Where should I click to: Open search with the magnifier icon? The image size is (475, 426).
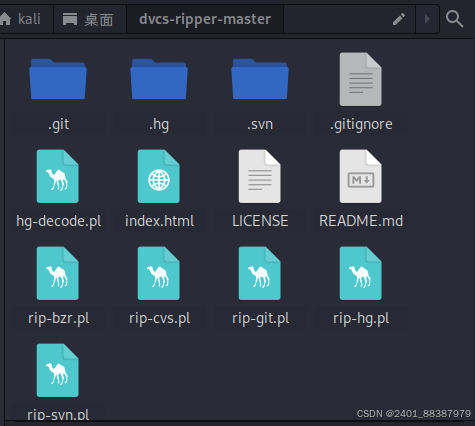(455, 19)
